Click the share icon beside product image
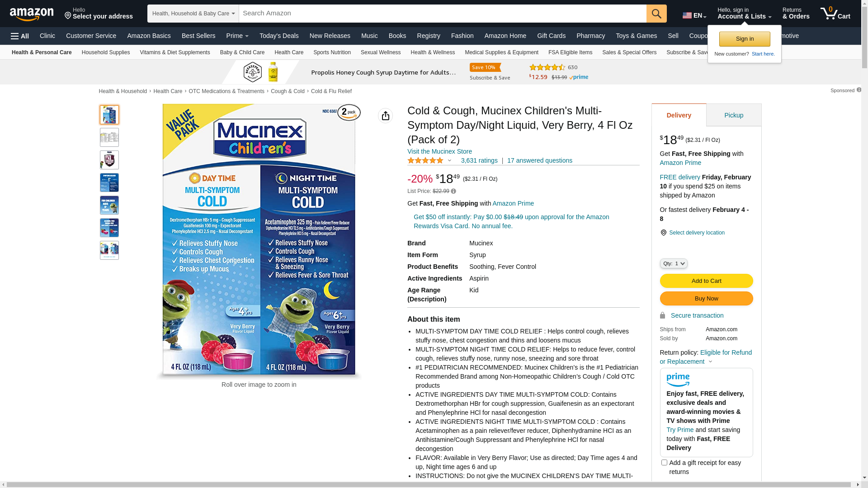Image resolution: width=868 pixels, height=488 pixels. tap(386, 116)
